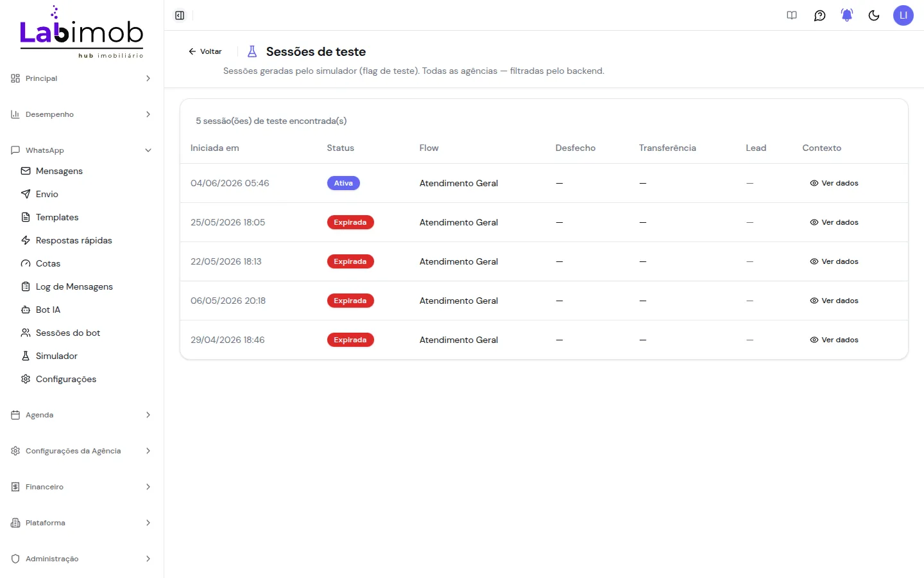Click the Transferência column header
This screenshot has width=924, height=578.
(667, 148)
